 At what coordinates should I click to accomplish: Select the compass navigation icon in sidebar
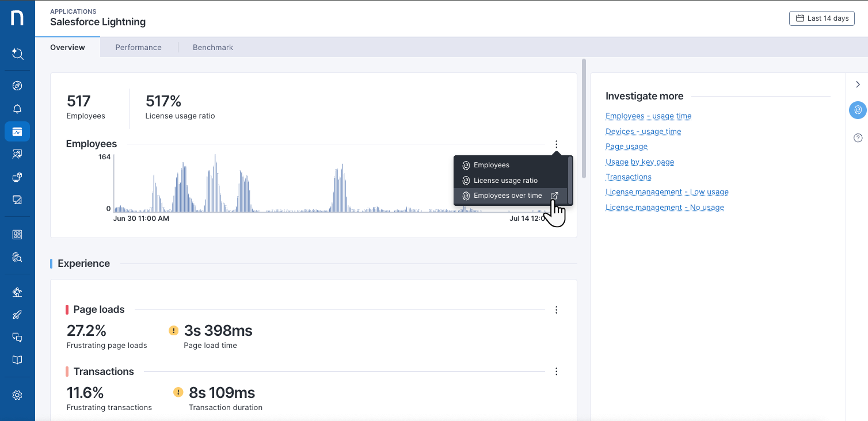click(x=17, y=85)
